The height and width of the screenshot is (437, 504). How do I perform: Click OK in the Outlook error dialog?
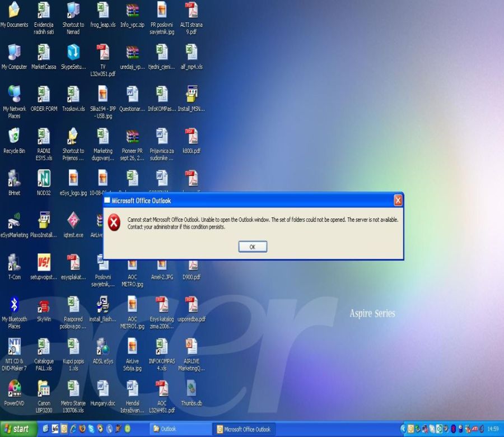pos(253,247)
